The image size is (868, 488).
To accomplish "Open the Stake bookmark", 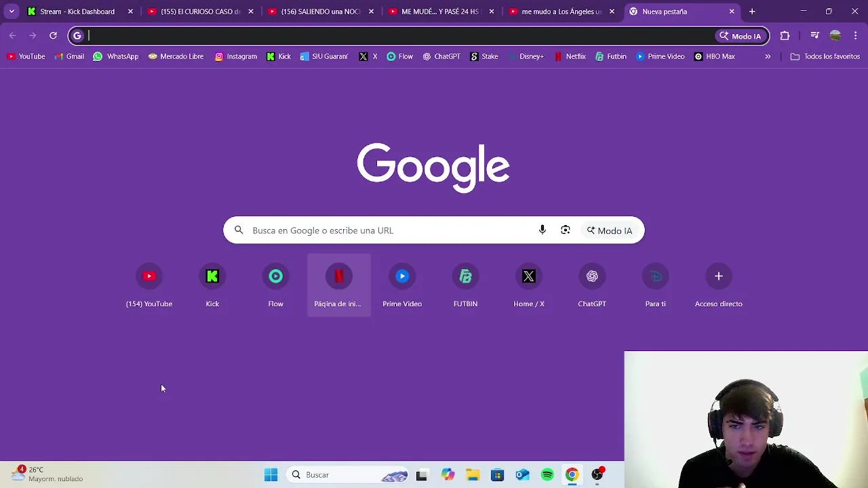I will coord(484,56).
